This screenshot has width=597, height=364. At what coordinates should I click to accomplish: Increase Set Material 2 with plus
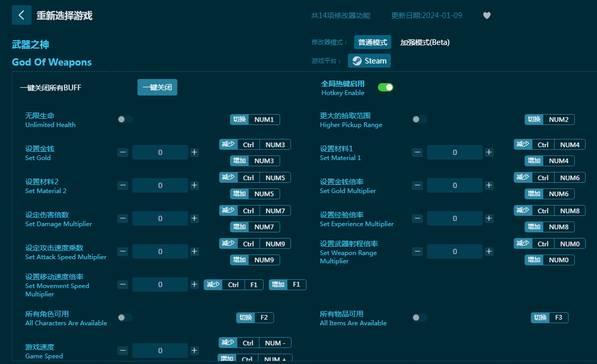pos(194,185)
